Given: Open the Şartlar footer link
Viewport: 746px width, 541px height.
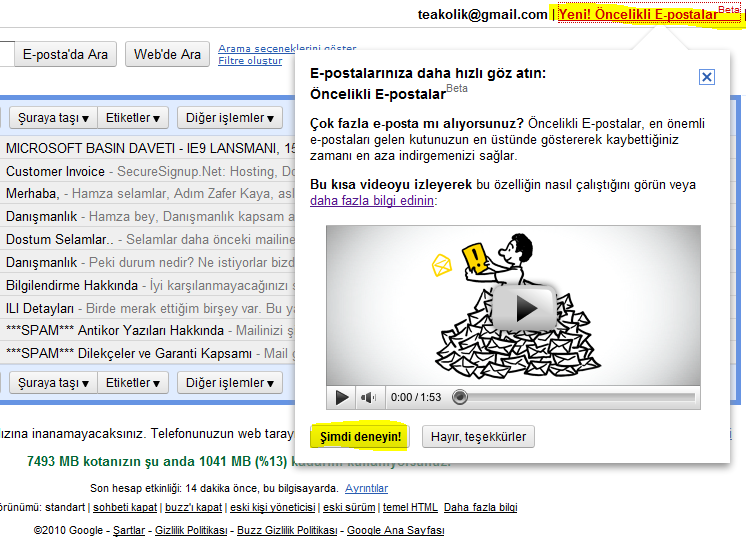Looking at the screenshot, I should click(129, 530).
